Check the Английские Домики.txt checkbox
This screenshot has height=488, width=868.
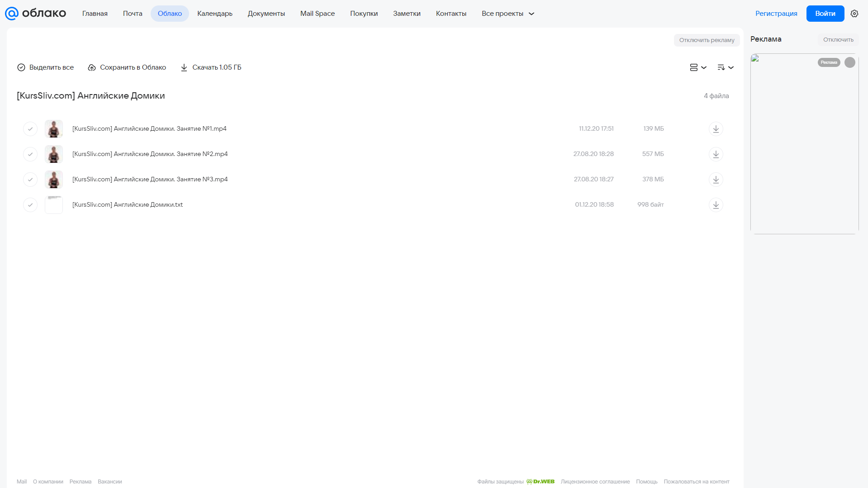[x=30, y=205]
